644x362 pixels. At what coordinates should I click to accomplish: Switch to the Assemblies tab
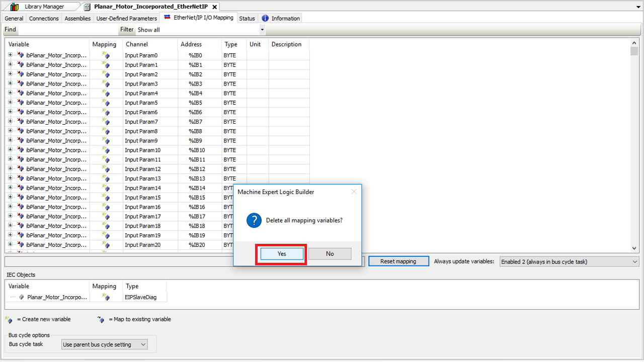[x=77, y=18]
